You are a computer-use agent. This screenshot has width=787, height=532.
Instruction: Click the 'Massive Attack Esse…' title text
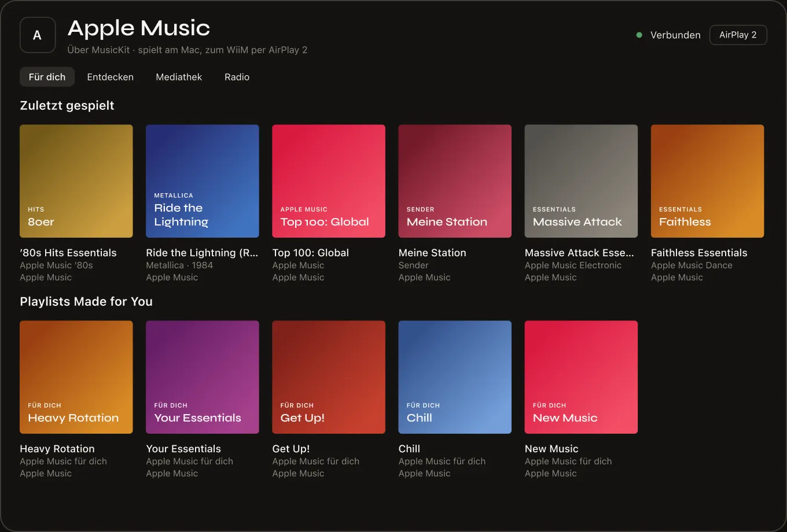tap(579, 253)
